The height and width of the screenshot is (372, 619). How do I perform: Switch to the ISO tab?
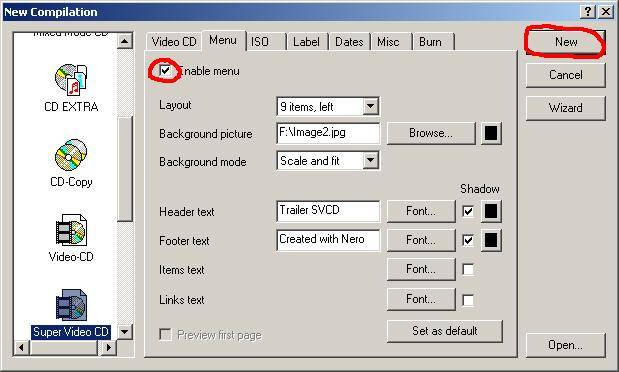265,41
